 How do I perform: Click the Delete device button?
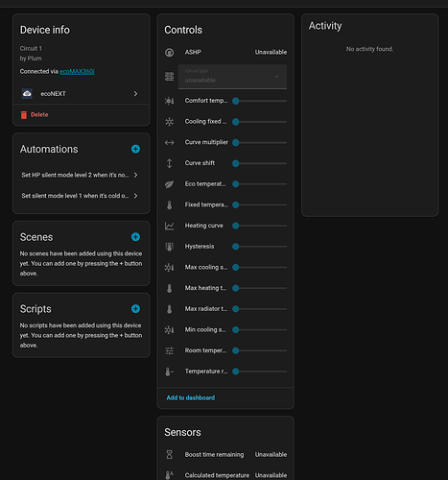[35, 114]
